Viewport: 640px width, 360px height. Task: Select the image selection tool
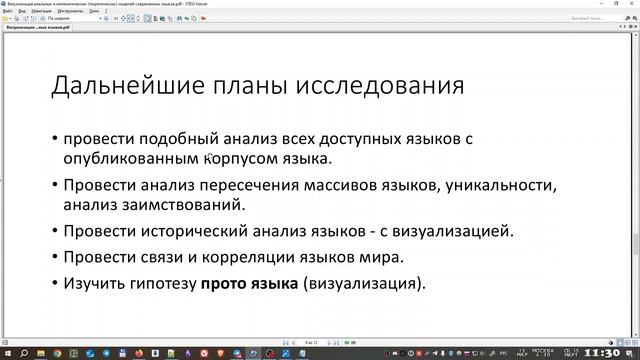point(162,18)
